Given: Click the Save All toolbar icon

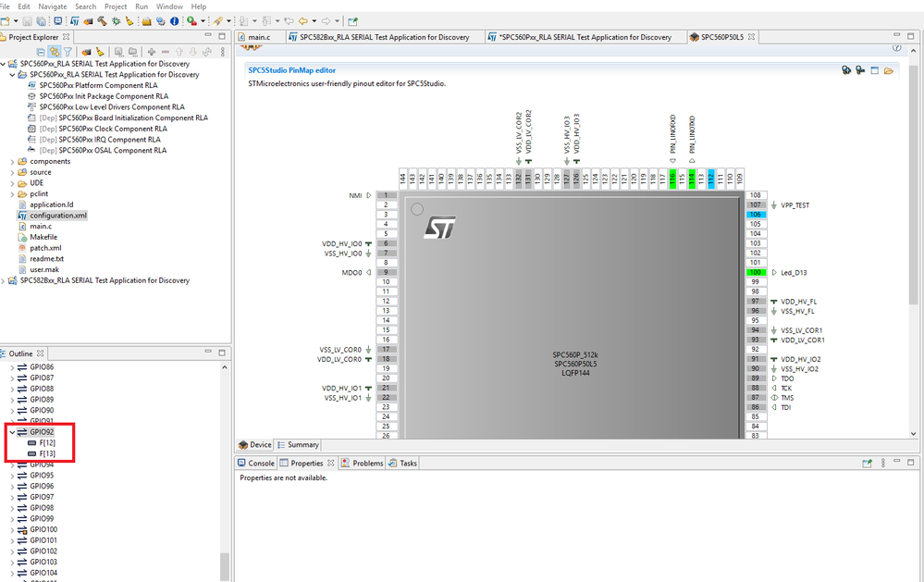Looking at the screenshot, I should pyautogui.click(x=42, y=21).
